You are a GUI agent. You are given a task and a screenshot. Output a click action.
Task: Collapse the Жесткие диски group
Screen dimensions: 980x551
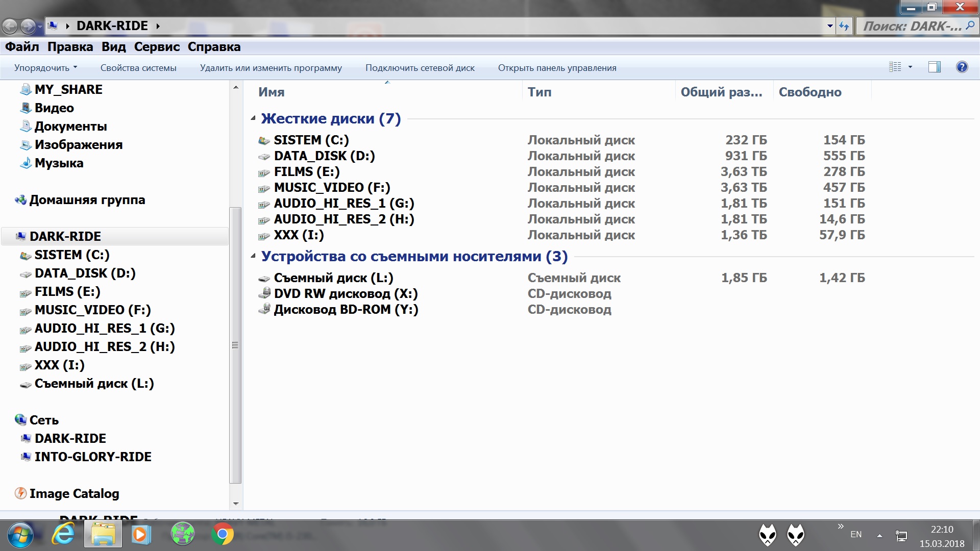(253, 118)
